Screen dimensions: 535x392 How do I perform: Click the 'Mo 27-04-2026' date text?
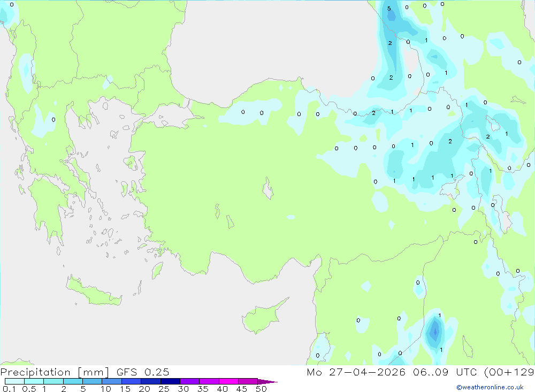(356, 372)
